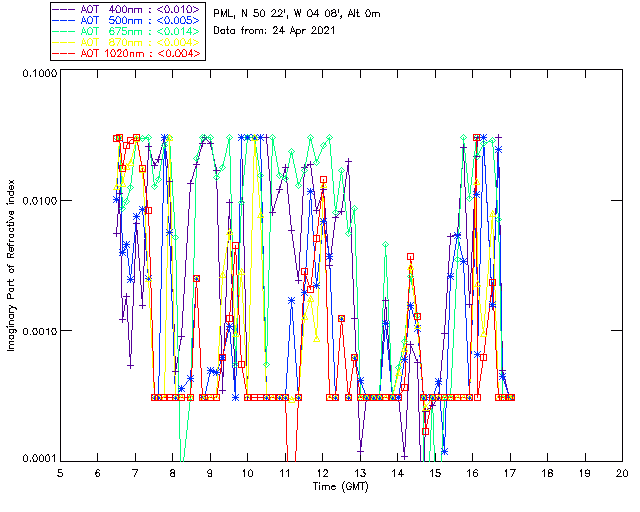640x512 pixels.
Task: Click the purple dashed line sample for 400nm
Action: coord(64,9)
